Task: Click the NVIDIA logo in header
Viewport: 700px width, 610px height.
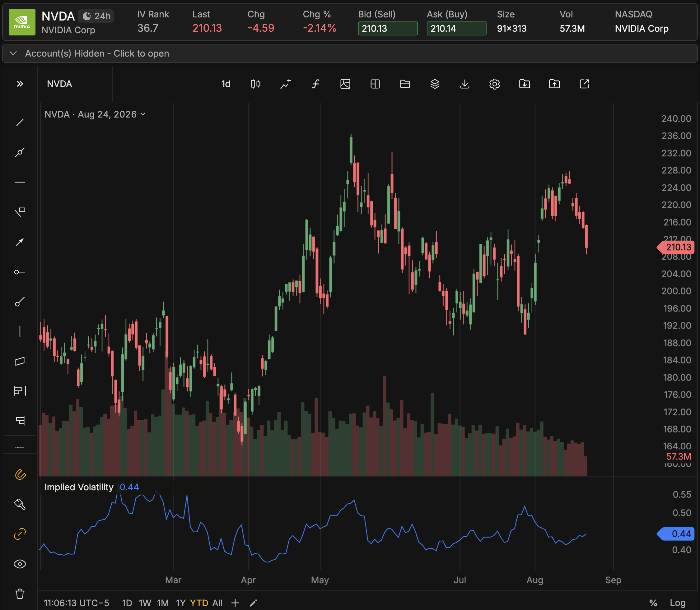Action: point(22,22)
